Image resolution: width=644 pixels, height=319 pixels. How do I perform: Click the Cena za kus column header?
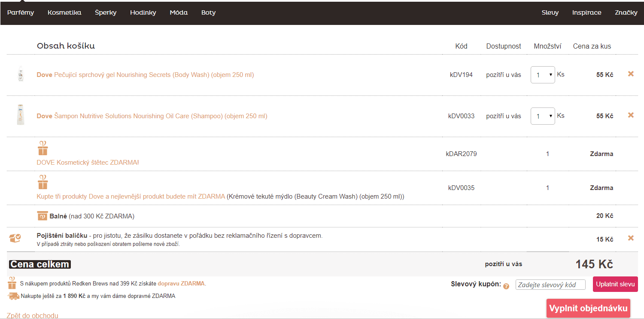tap(592, 46)
